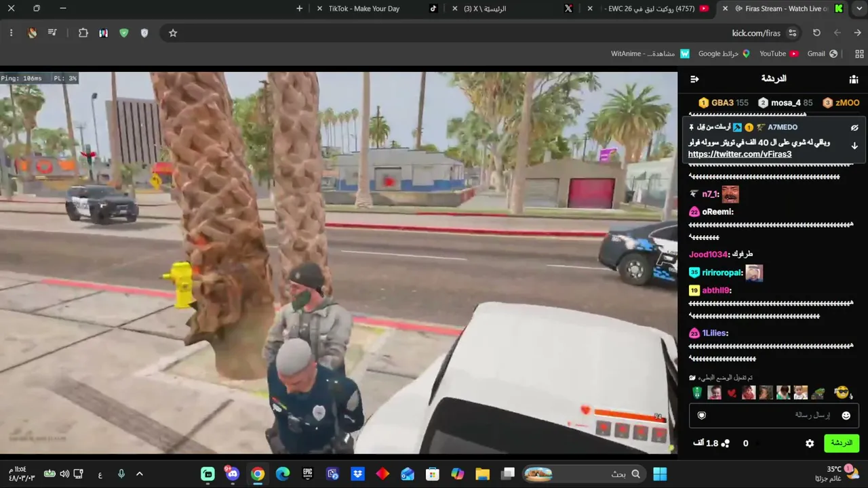Open the Gmail bookmark
The width and height of the screenshot is (868, 488).
coord(823,54)
